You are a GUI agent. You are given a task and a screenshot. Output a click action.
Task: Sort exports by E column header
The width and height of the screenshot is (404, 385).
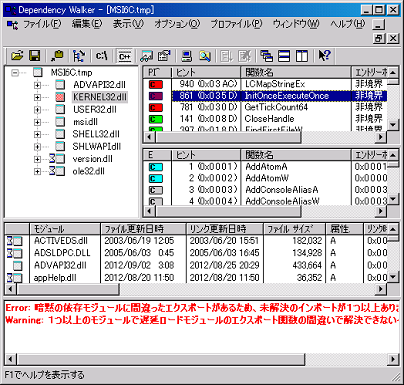point(157,155)
